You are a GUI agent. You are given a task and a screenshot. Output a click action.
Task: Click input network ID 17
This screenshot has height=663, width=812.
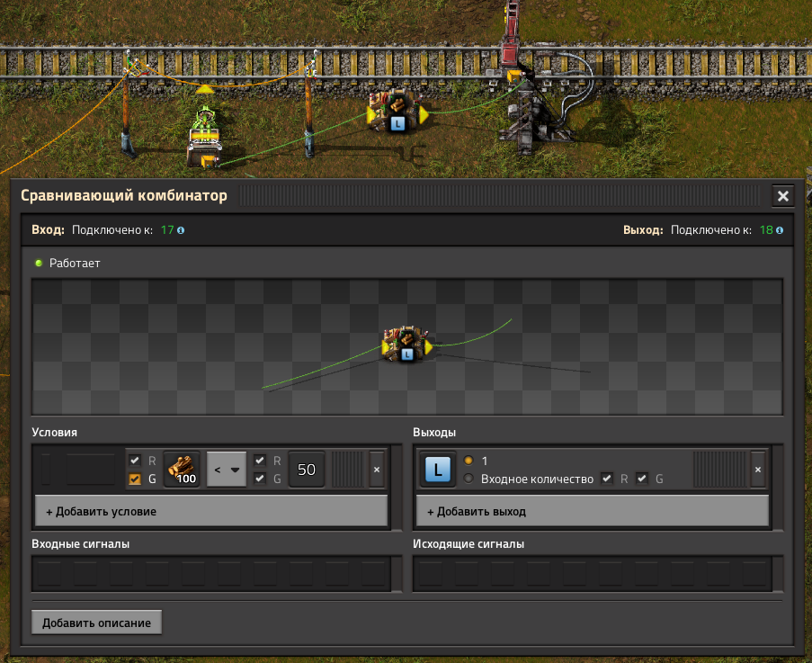coord(167,230)
